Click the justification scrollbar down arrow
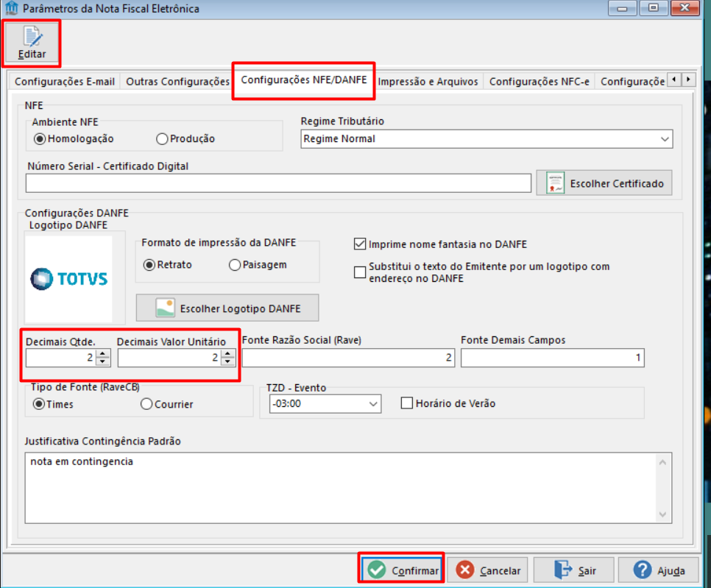The height and width of the screenshot is (588, 711). (662, 514)
